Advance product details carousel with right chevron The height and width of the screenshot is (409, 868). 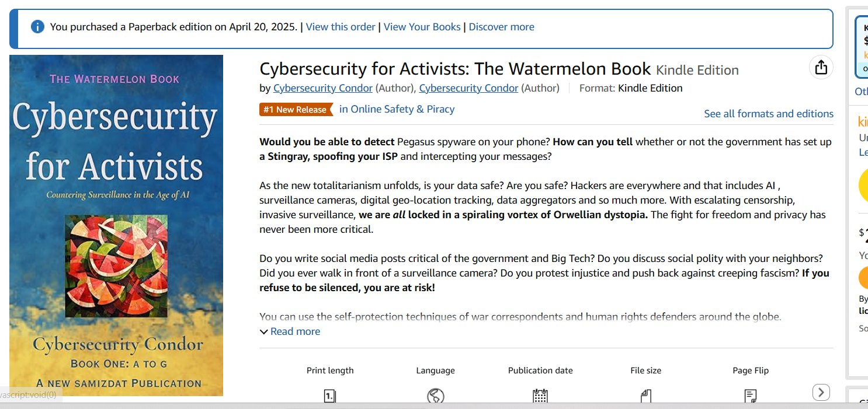821,393
